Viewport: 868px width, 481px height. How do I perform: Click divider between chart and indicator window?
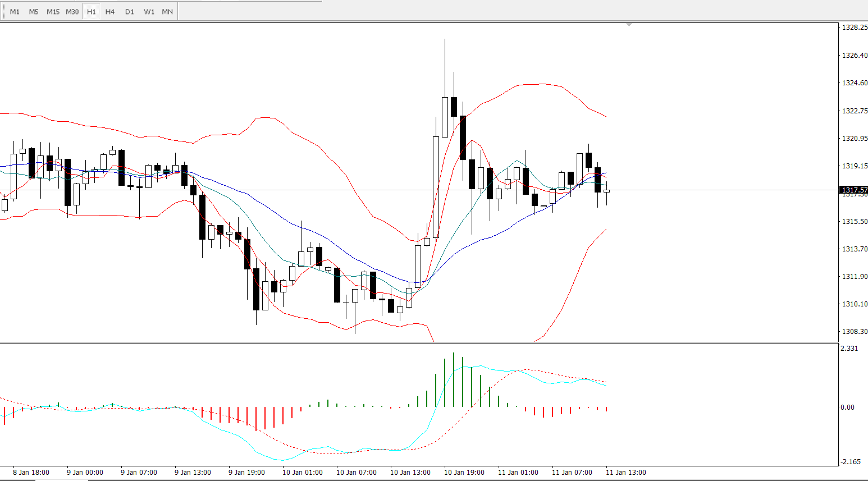[419, 342]
